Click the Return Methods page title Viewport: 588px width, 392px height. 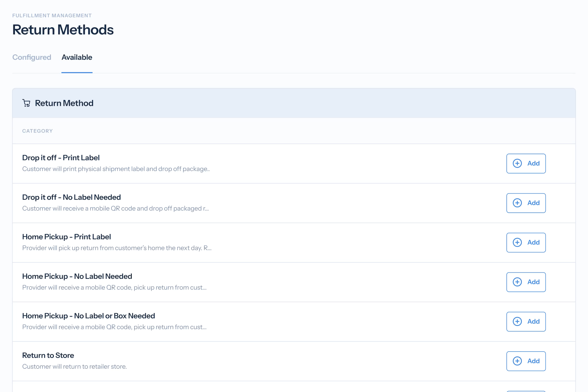pos(63,30)
